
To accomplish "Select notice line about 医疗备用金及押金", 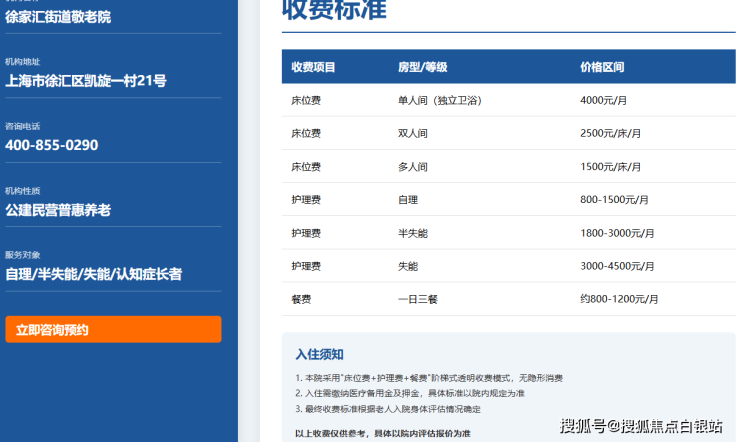I will pyautogui.click(x=410, y=393).
